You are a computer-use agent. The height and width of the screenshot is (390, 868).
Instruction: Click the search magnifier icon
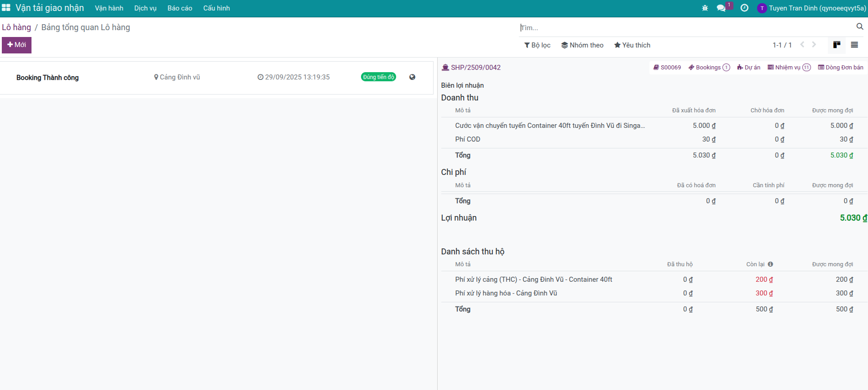pos(860,27)
